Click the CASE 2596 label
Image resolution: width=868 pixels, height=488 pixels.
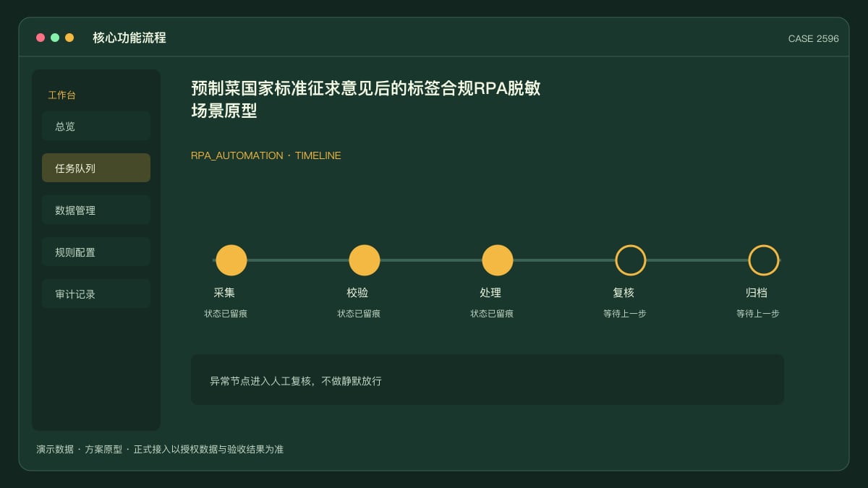pyautogui.click(x=814, y=39)
